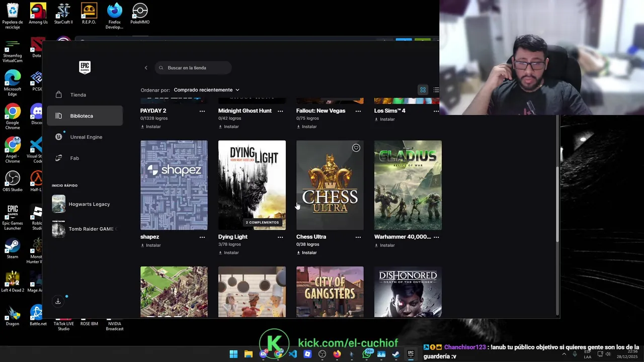The image size is (644, 362).
Task: Install shapez
Action: (150, 245)
